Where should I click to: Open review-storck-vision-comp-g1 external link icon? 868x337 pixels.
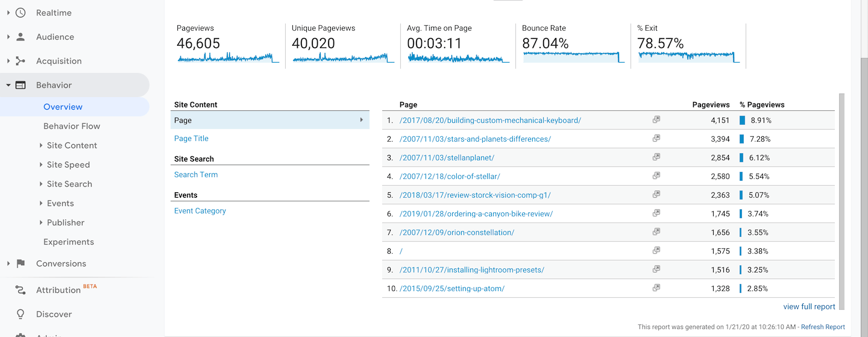point(656,195)
